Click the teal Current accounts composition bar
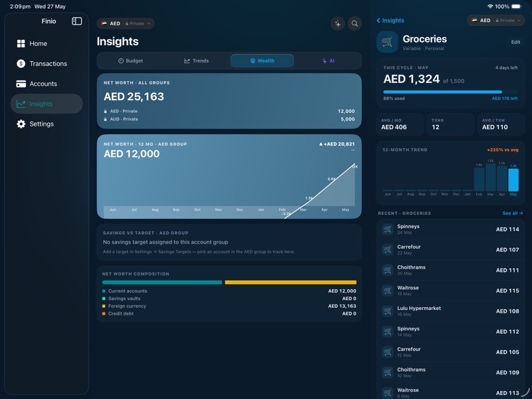The image size is (532, 399). point(162,282)
